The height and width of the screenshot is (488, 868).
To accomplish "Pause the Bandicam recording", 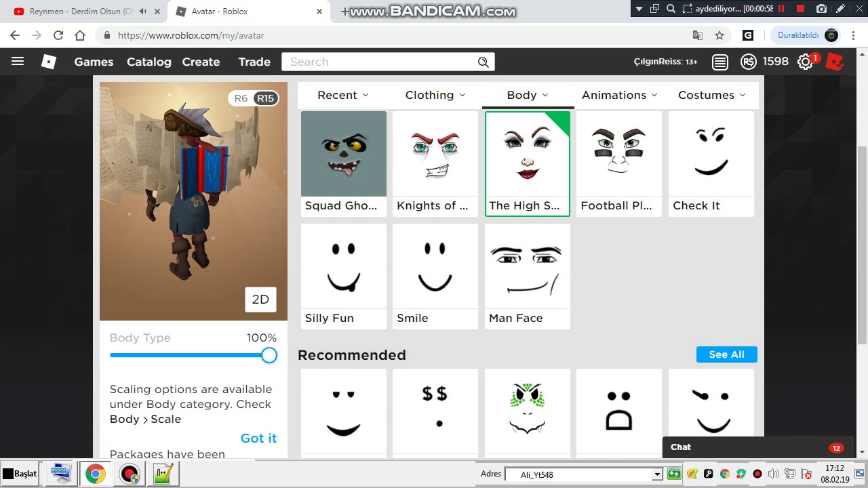I will [781, 9].
